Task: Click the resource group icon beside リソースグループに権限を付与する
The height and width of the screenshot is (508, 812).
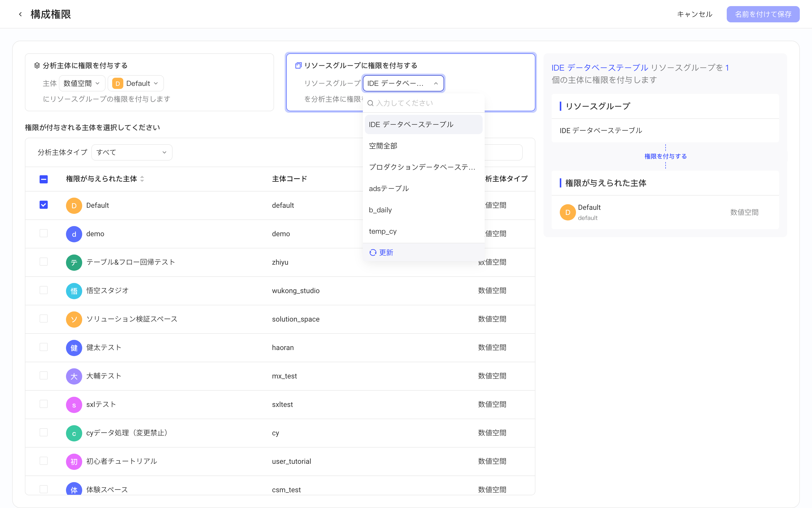Action: point(298,65)
